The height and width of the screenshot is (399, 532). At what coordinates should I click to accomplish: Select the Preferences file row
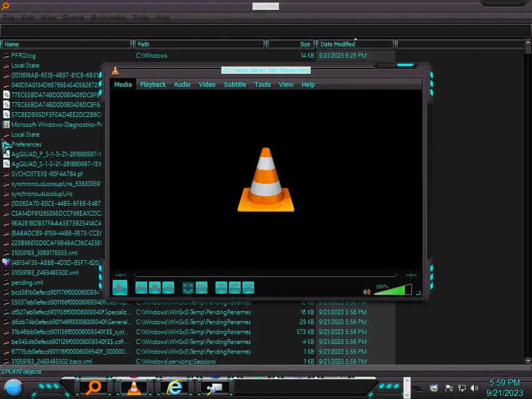26,144
